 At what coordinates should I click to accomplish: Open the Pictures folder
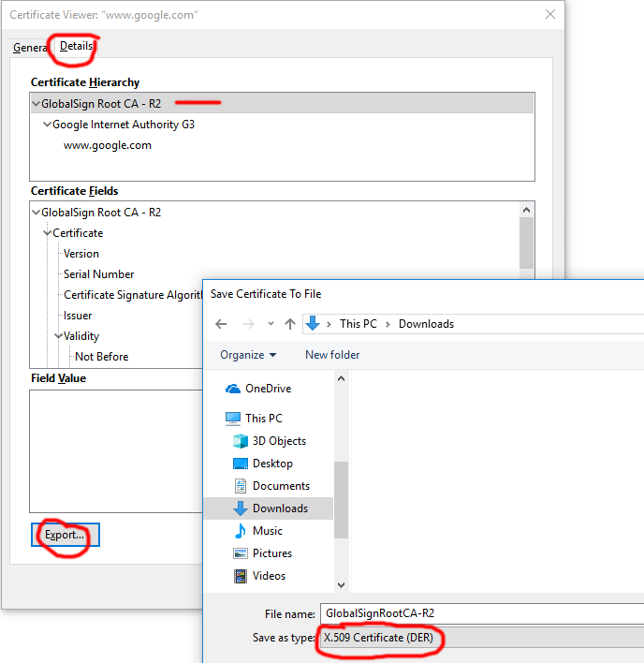272,553
